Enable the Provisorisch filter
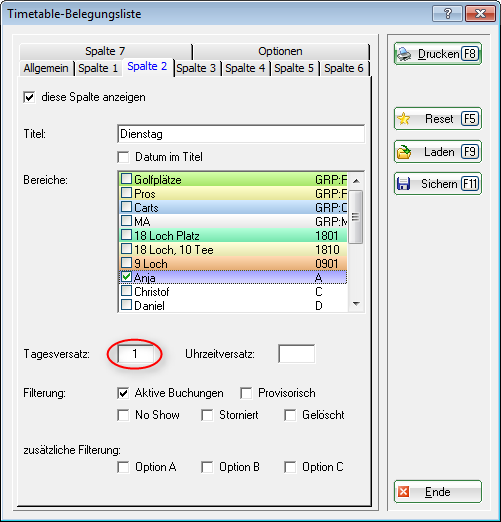 pyautogui.click(x=246, y=393)
